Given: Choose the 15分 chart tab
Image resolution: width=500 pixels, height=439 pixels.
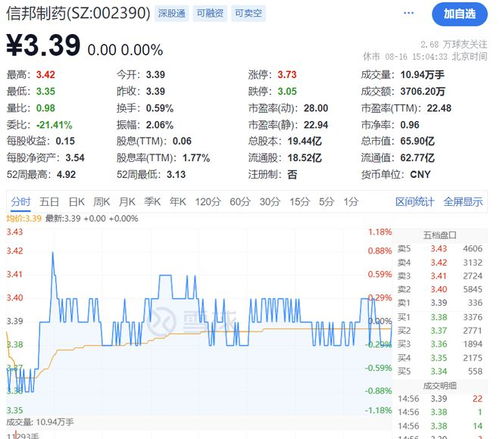Looking at the screenshot, I should 300,202.
